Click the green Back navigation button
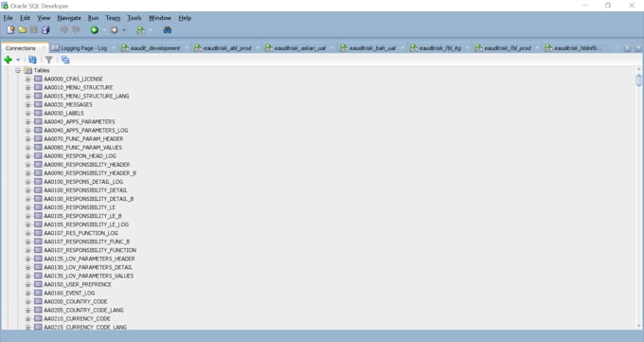The width and height of the screenshot is (644, 342). coord(95,30)
